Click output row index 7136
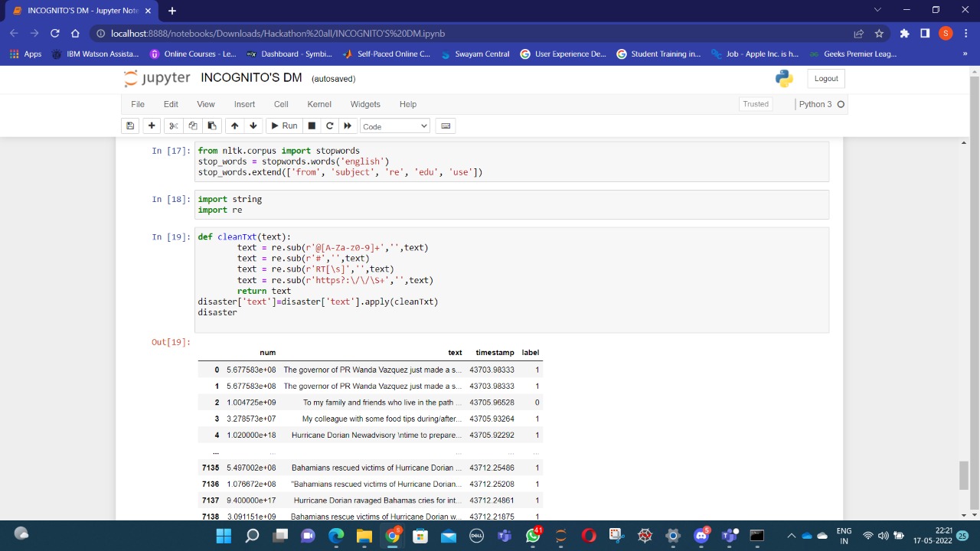This screenshot has width=980, height=551. (x=211, y=484)
